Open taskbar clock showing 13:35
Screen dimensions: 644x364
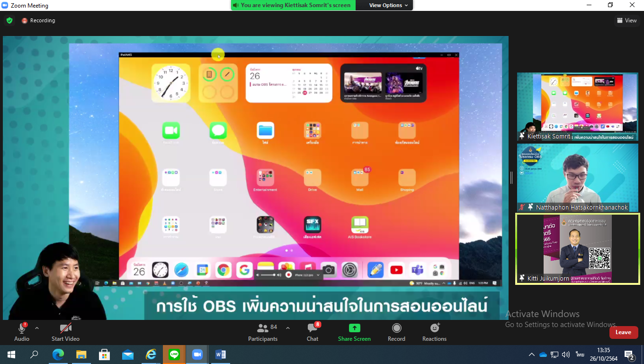(x=604, y=355)
